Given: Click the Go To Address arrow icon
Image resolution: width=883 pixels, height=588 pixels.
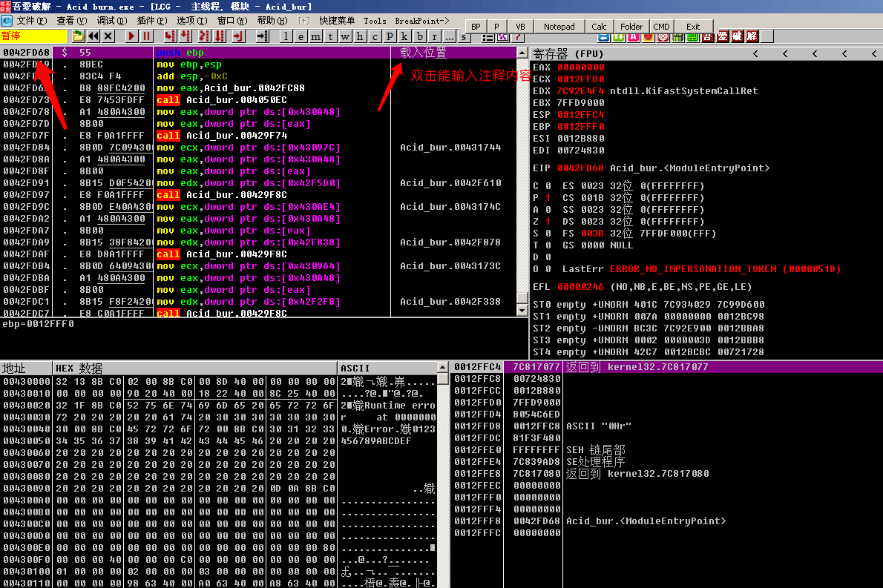Looking at the screenshot, I should [x=262, y=36].
